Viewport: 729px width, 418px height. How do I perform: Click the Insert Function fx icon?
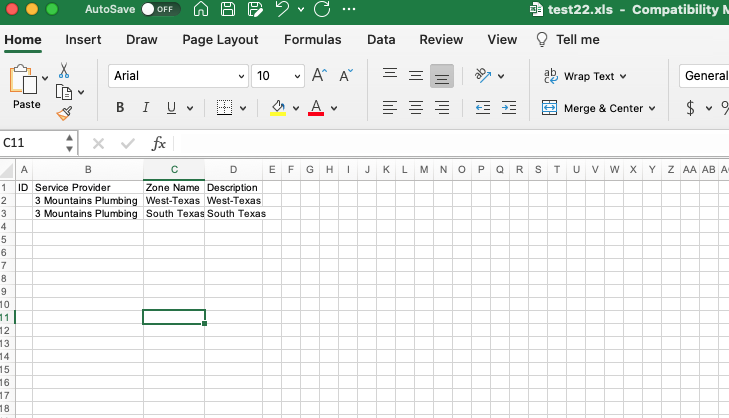tap(158, 143)
